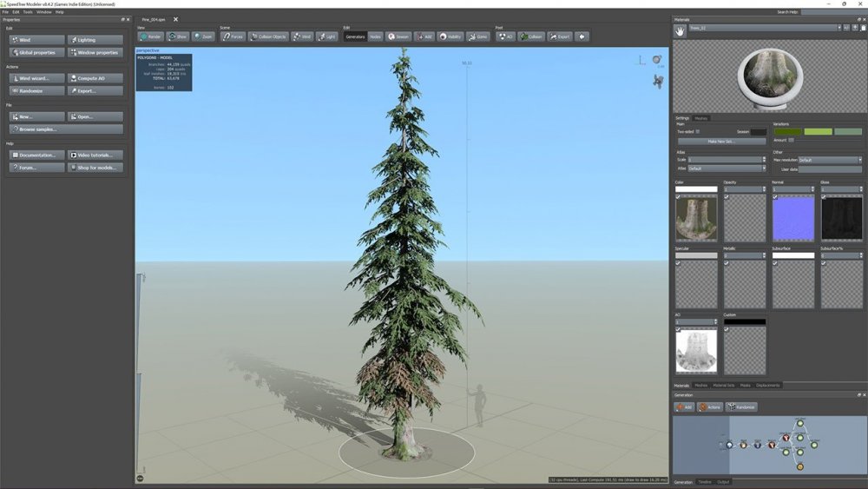
Task: Select the Generators edit mode
Action: (355, 36)
